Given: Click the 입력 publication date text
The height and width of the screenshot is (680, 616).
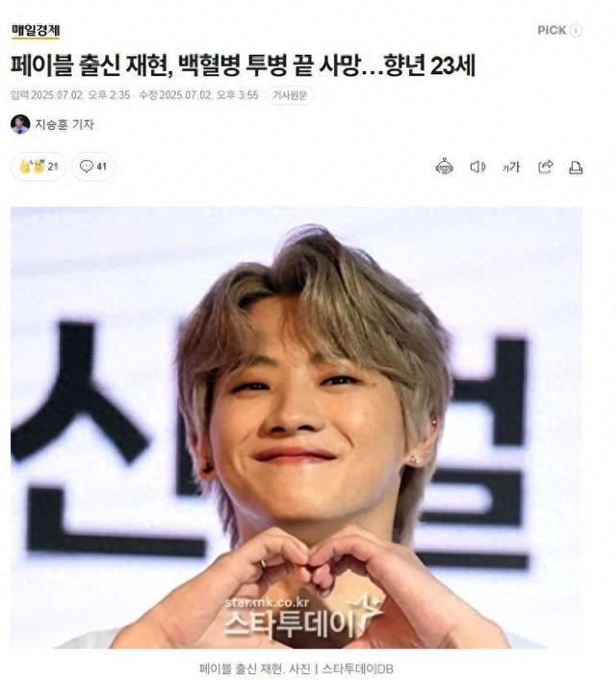Looking at the screenshot, I should 70,95.
